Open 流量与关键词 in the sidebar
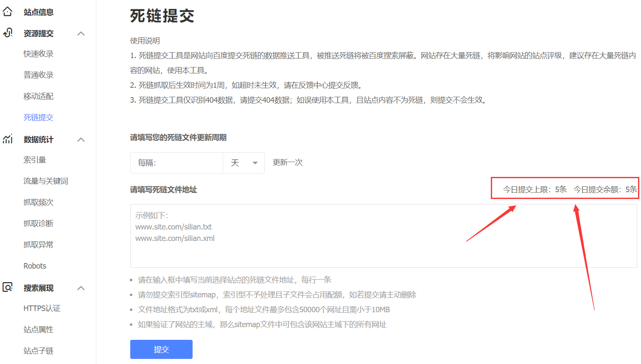This screenshot has height=364, width=641. tap(46, 181)
